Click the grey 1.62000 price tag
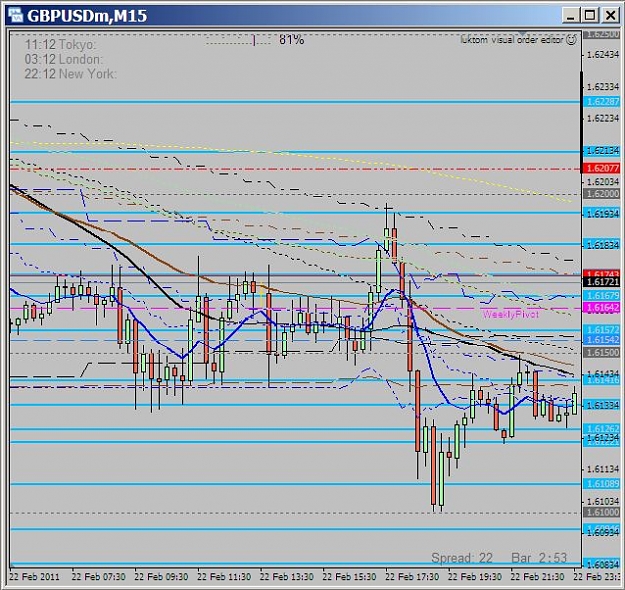The width and height of the screenshot is (625, 590). pos(602,194)
